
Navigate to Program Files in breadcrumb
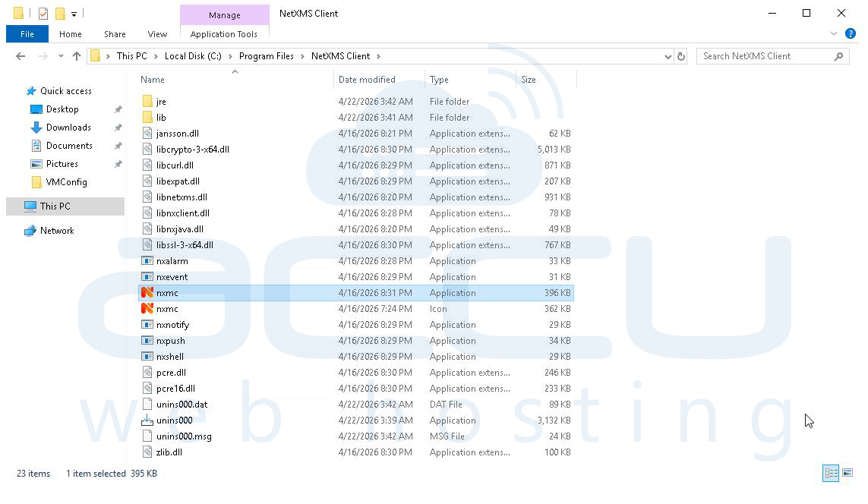pos(267,56)
